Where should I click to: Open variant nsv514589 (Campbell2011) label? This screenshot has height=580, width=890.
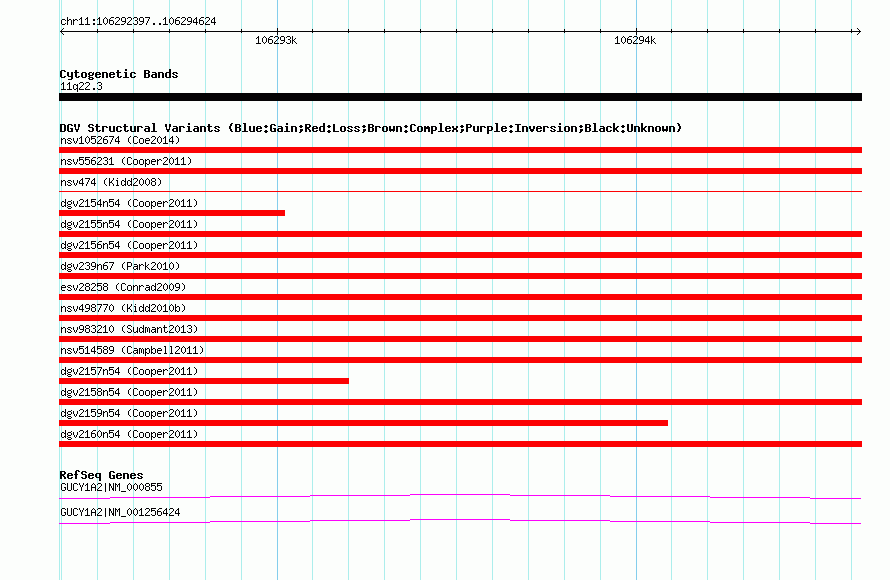tap(132, 350)
